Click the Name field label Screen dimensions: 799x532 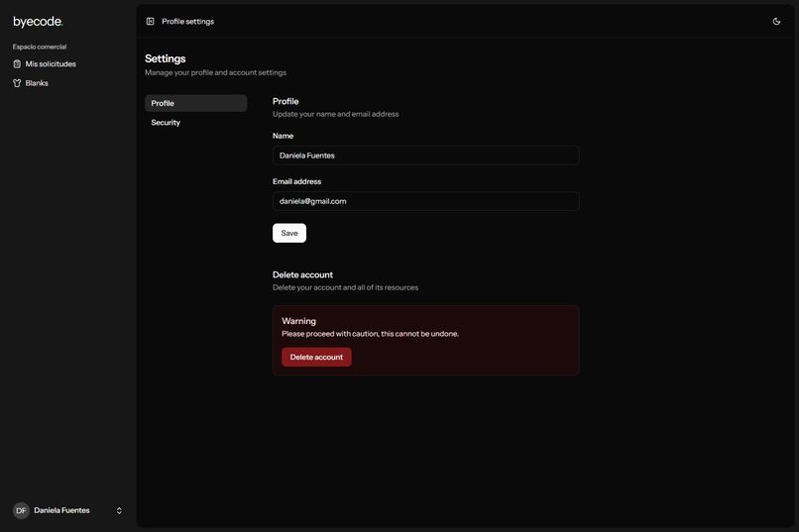pos(283,136)
